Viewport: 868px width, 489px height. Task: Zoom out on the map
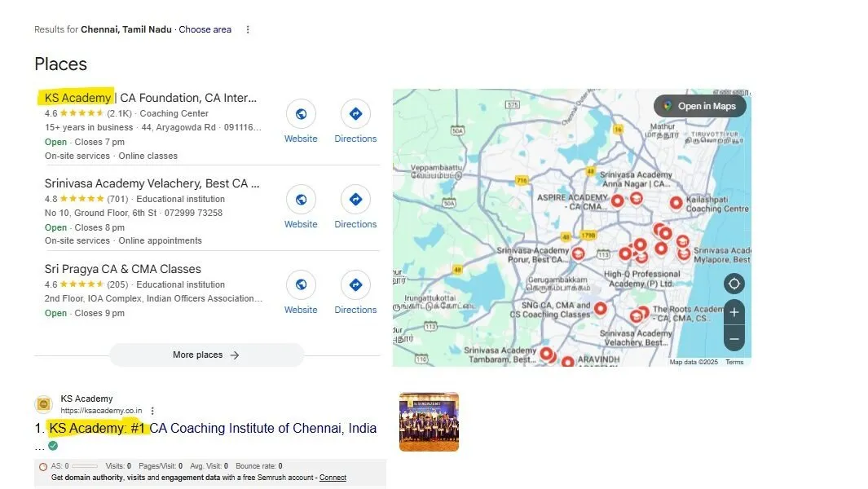(734, 338)
